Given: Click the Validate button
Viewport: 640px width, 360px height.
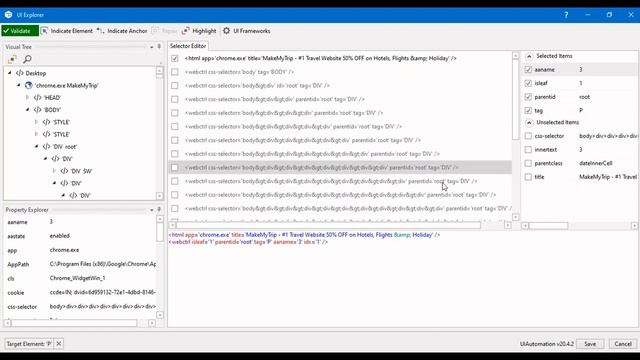Looking at the screenshot, I should [20, 31].
